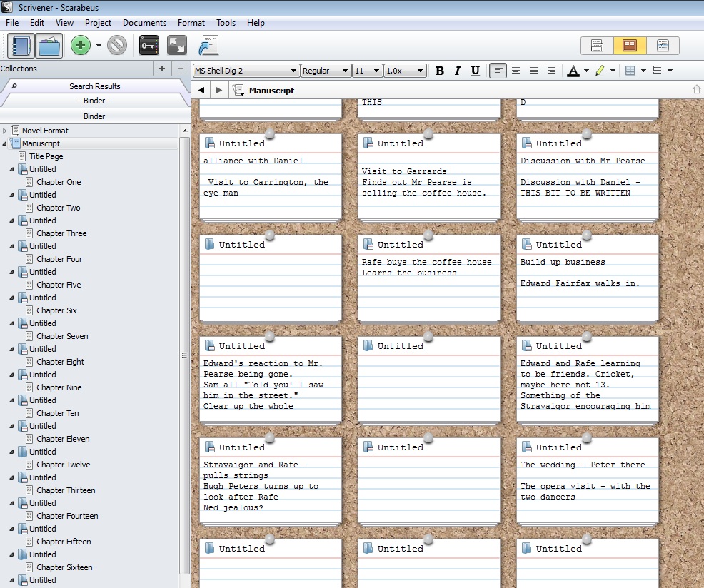Switch to Scrivenings view mode

tap(597, 46)
